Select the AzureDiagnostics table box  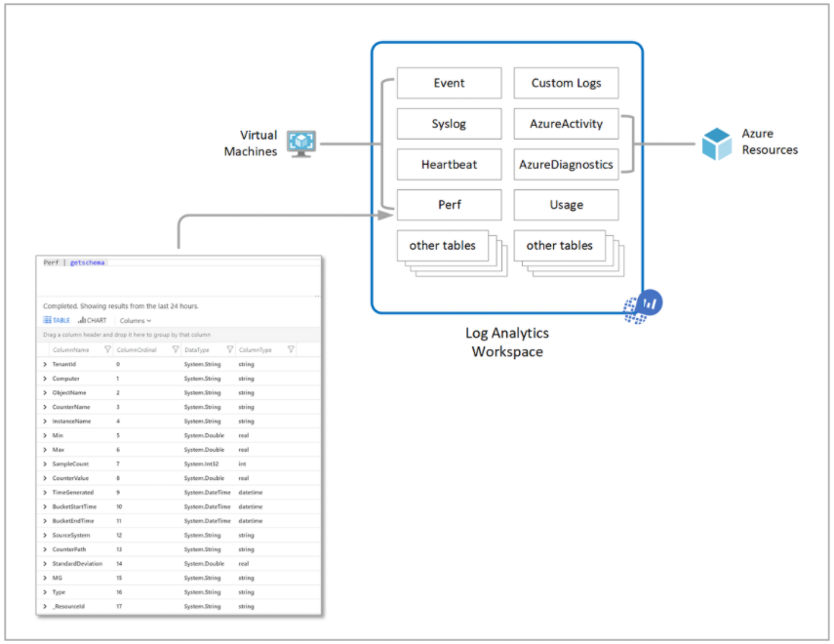click(566, 165)
